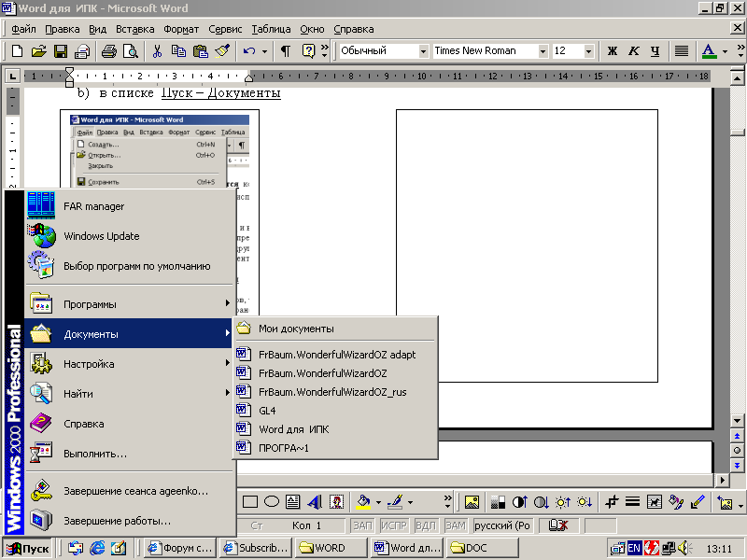Image resolution: width=747 pixels, height=560 pixels.
Task: Click Завершение работы in Start menu
Action: tap(130, 521)
